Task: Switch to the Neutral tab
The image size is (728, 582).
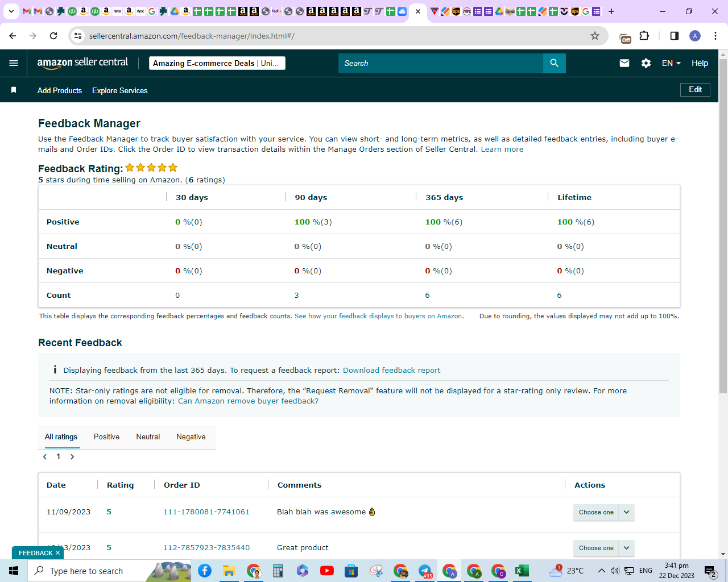Action: point(148,436)
